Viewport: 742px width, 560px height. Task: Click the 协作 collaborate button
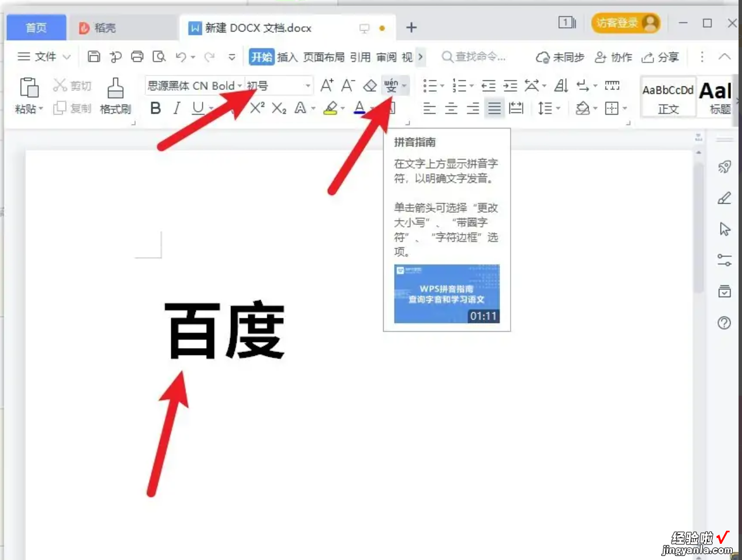[613, 57]
